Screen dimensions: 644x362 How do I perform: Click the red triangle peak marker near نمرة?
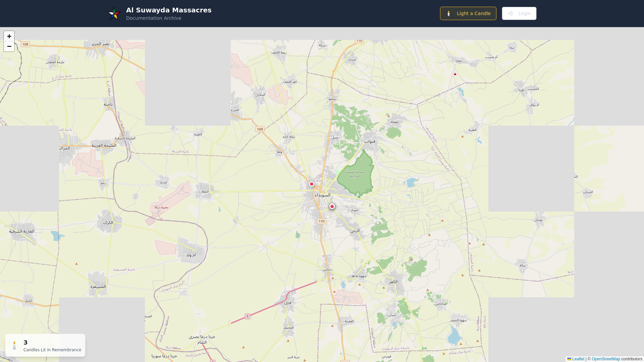[x=455, y=74]
